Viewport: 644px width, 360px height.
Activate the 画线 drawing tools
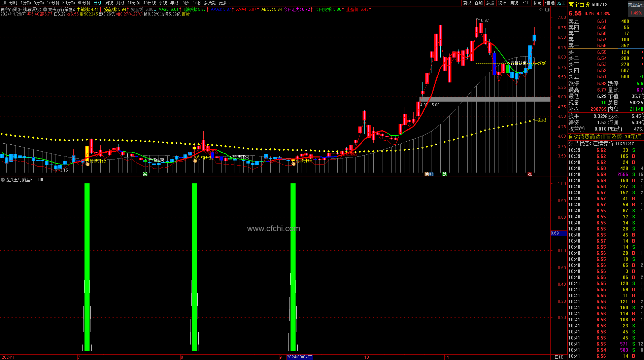point(514,3)
